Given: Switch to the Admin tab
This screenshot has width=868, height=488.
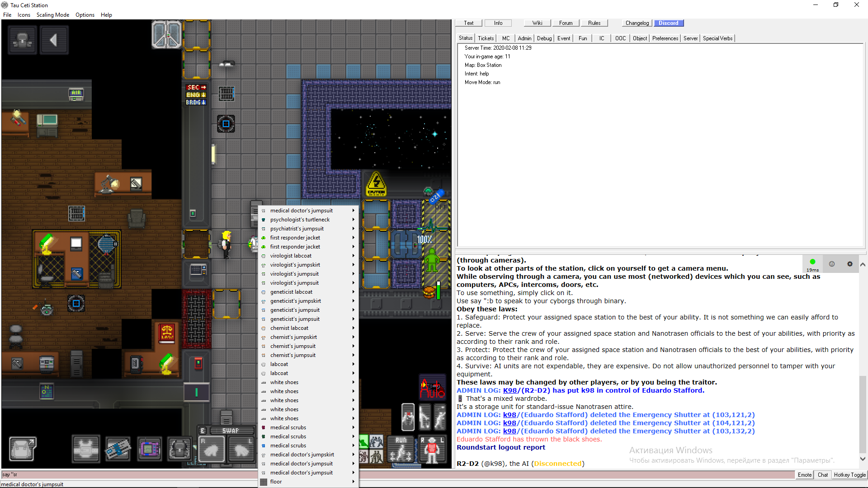Looking at the screenshot, I should click(x=524, y=38).
